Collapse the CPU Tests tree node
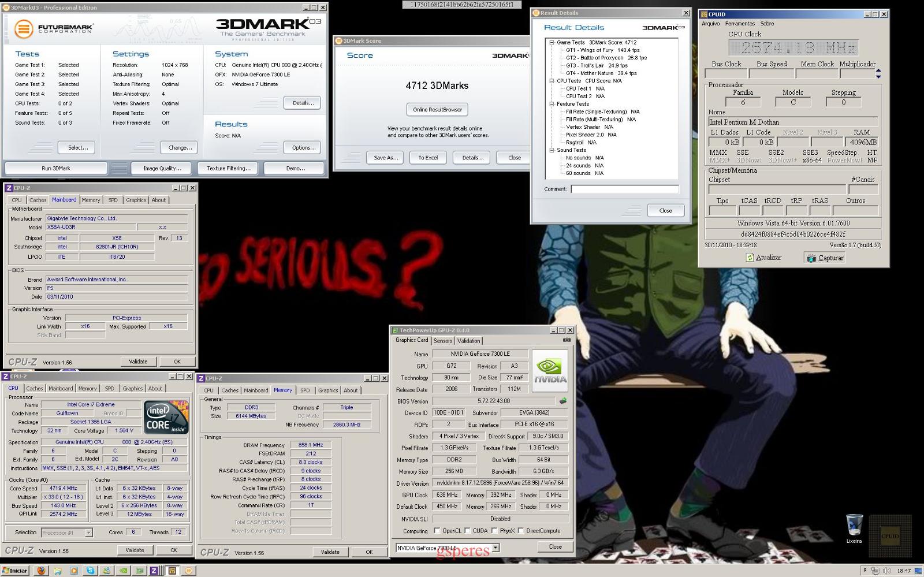 tap(552, 81)
